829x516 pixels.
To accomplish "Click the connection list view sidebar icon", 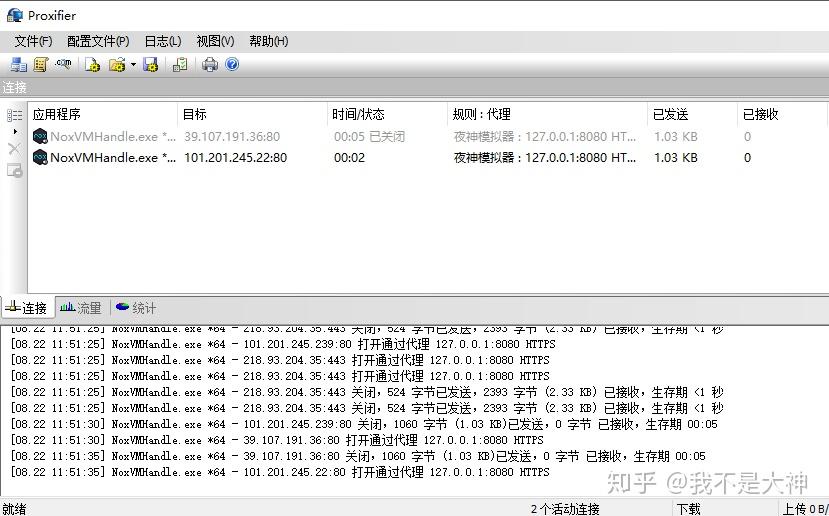I will (14, 115).
